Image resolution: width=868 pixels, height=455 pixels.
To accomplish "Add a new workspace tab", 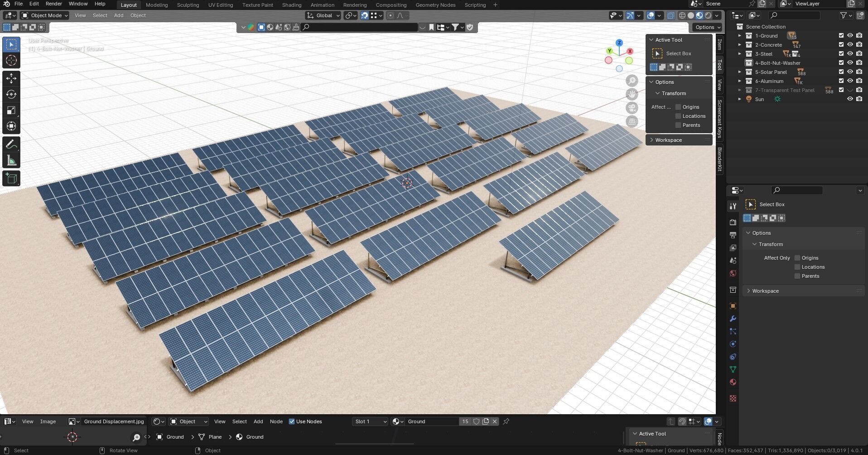I will tap(495, 5).
